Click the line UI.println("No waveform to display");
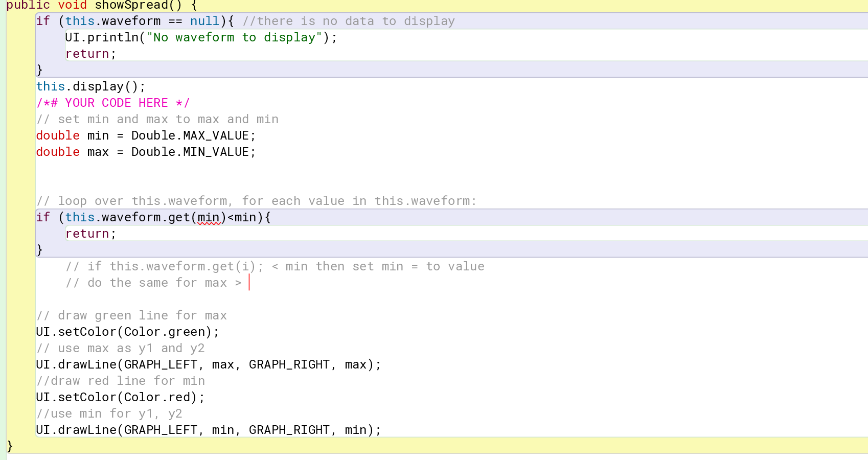 pos(201,37)
